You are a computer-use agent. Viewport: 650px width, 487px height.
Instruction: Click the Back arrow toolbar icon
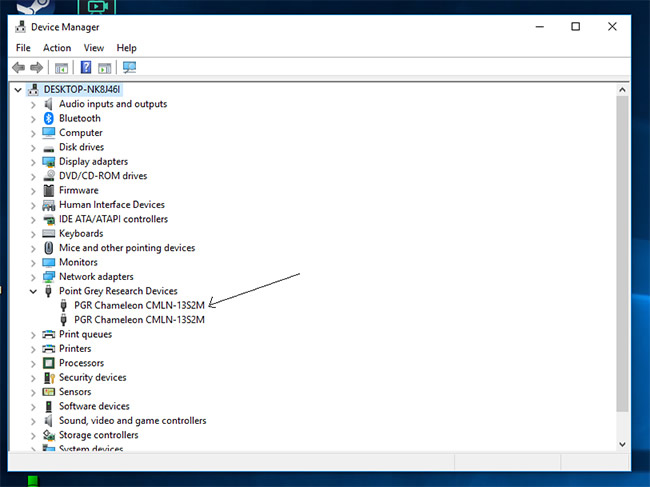(x=18, y=68)
